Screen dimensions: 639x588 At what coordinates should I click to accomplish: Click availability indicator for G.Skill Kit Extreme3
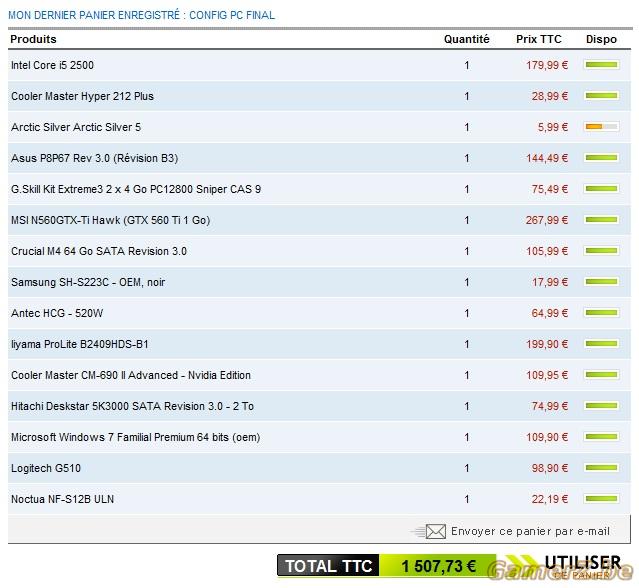602,189
